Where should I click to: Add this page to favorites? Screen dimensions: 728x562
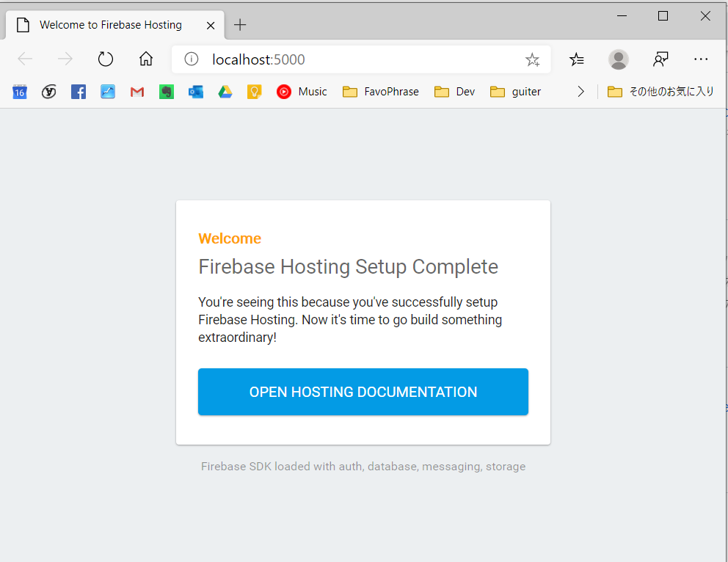(532, 59)
